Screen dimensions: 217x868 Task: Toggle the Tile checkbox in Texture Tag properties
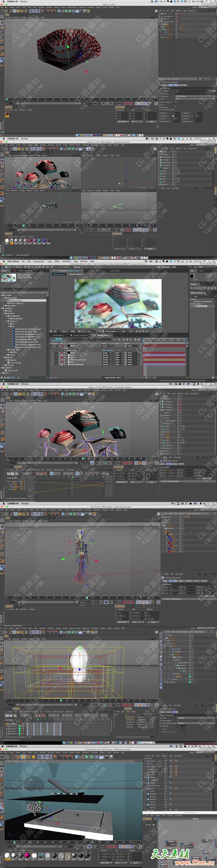176,104
